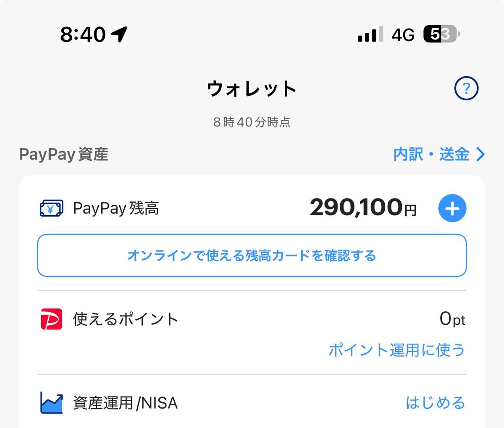Select the PayPay残高 row label
504x428 pixels.
coord(116,208)
